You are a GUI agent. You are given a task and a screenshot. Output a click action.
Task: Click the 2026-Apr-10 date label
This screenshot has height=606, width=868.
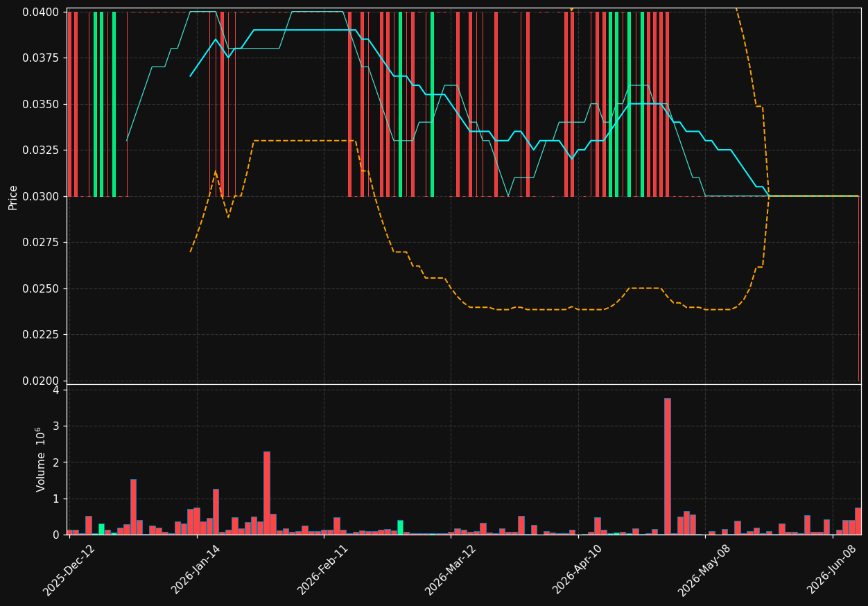coord(578,570)
